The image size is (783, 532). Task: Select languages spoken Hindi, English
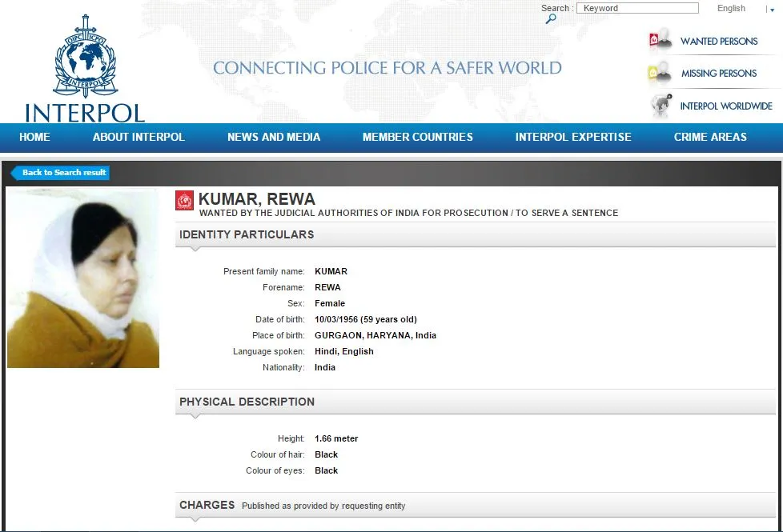(x=344, y=351)
